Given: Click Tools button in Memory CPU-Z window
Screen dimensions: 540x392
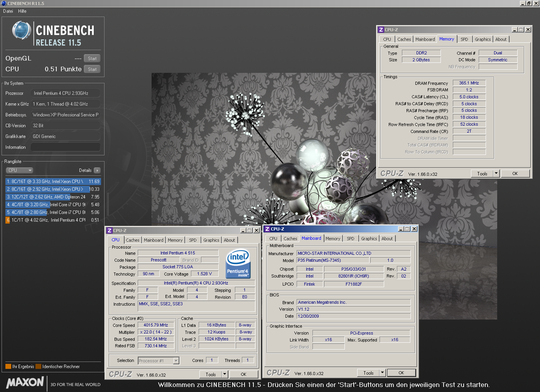Looking at the screenshot, I should (x=482, y=174).
